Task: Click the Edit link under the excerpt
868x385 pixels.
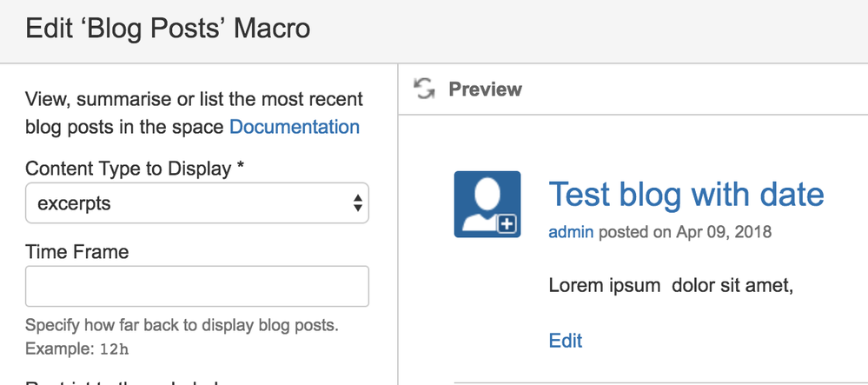Action: [566, 340]
